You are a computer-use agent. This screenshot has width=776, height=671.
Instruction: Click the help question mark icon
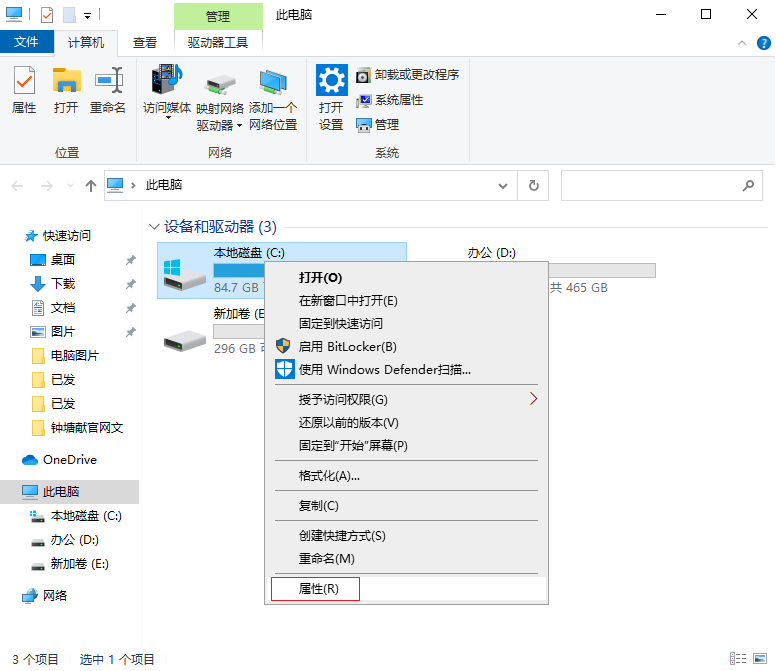762,43
